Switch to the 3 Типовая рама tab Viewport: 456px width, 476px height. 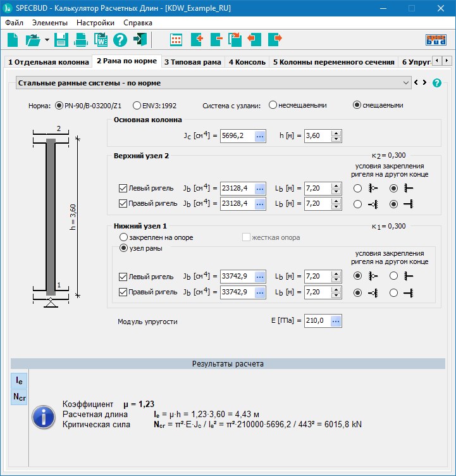pos(192,62)
